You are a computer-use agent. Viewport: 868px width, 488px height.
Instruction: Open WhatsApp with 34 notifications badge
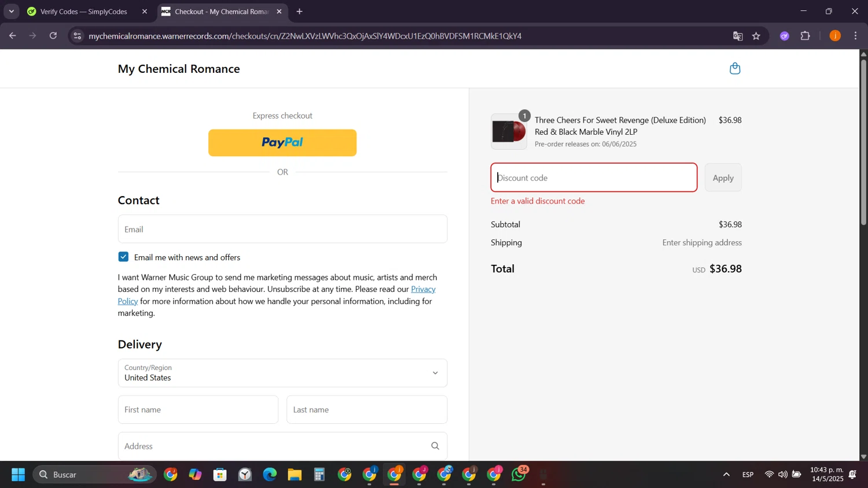(519, 474)
